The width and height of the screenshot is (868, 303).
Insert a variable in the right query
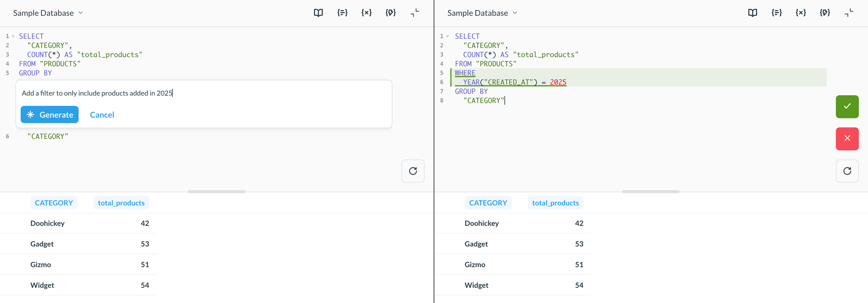[800, 13]
